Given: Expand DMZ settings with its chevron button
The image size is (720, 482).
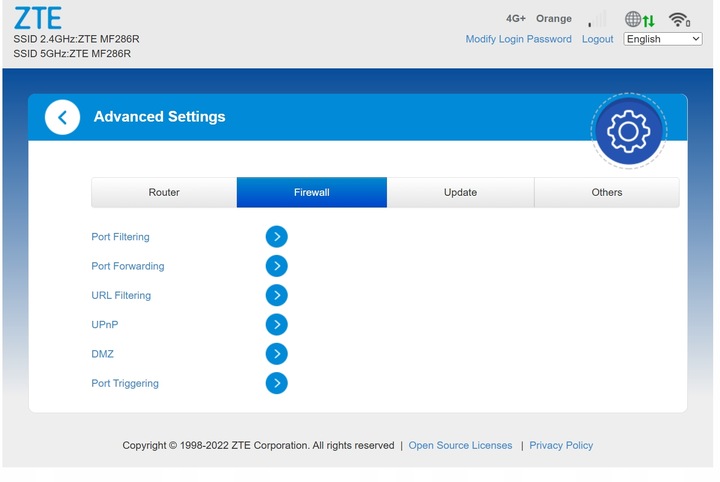Looking at the screenshot, I should pos(276,354).
